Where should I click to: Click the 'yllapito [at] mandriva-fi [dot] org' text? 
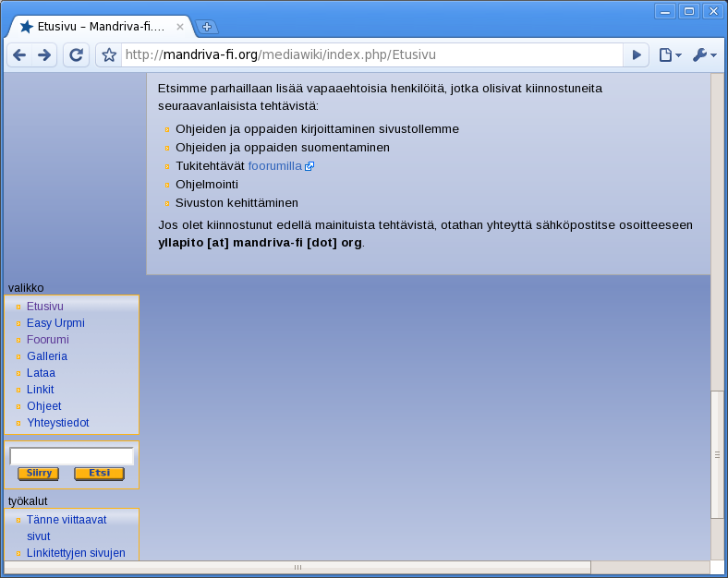(260, 243)
